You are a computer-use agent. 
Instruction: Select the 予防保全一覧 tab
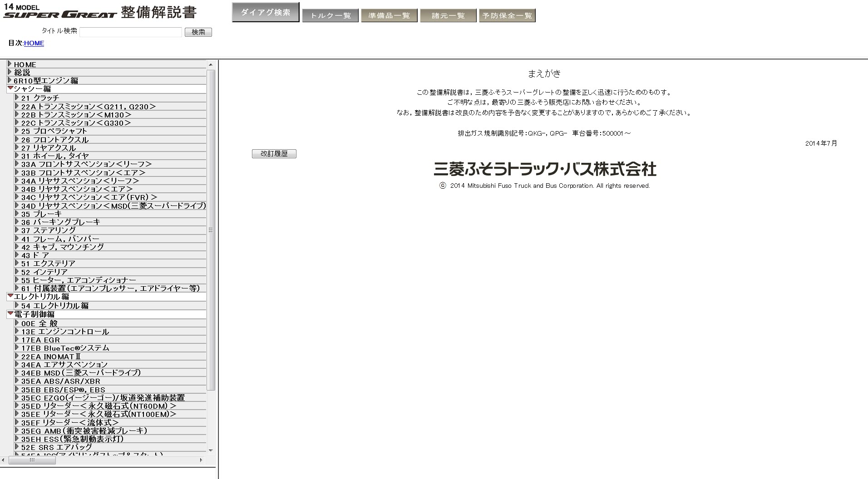tap(507, 15)
